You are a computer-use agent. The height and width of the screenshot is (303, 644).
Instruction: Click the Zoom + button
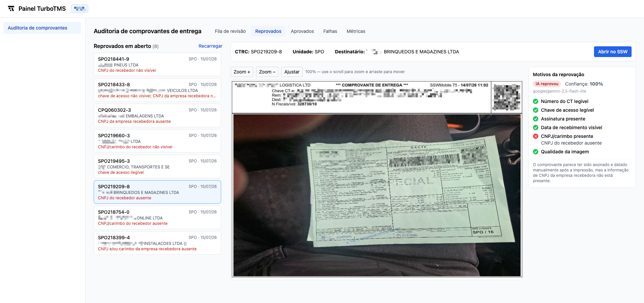click(x=242, y=72)
